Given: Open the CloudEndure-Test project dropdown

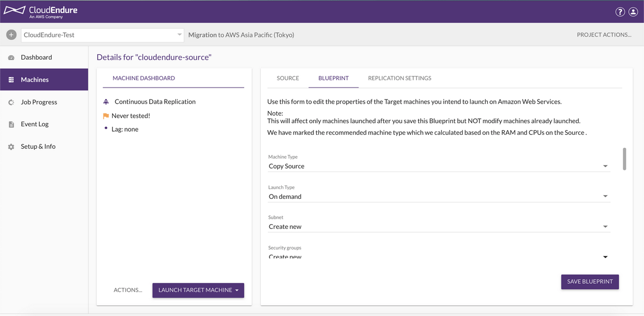Looking at the screenshot, I should [103, 35].
